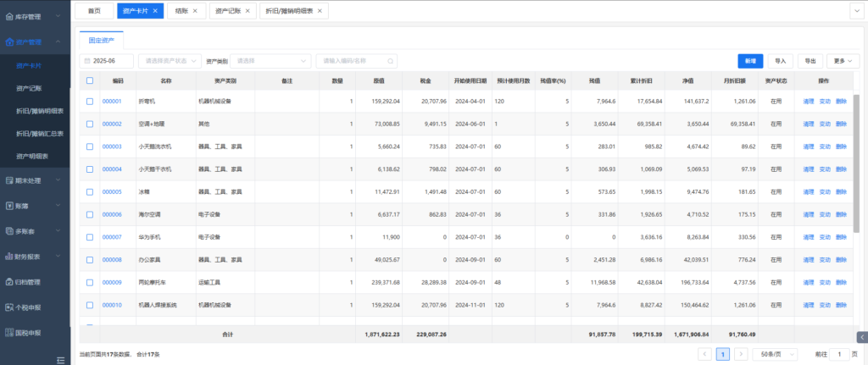Open 资产明细表 in the sidebar
This screenshot has height=365, width=868.
(32, 157)
